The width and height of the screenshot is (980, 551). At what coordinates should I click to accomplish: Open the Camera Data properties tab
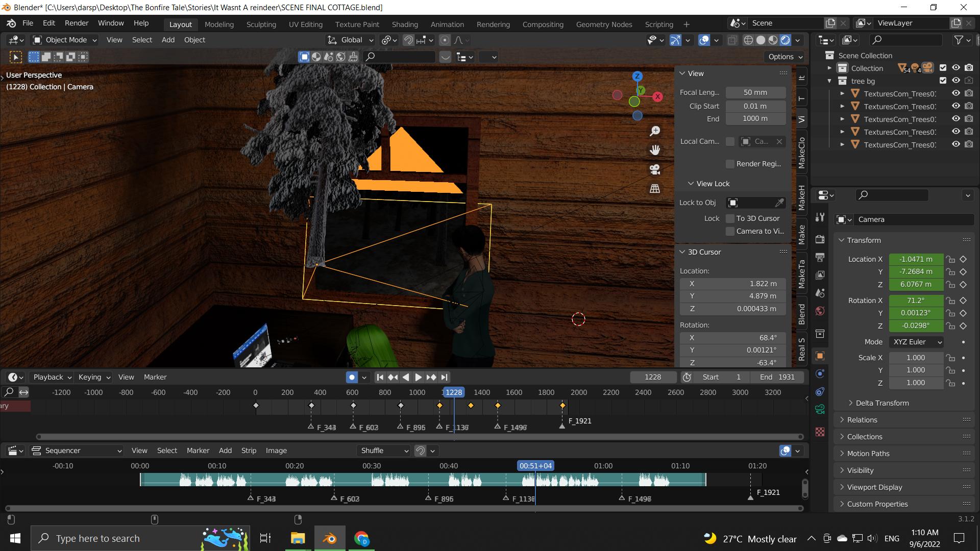820,409
